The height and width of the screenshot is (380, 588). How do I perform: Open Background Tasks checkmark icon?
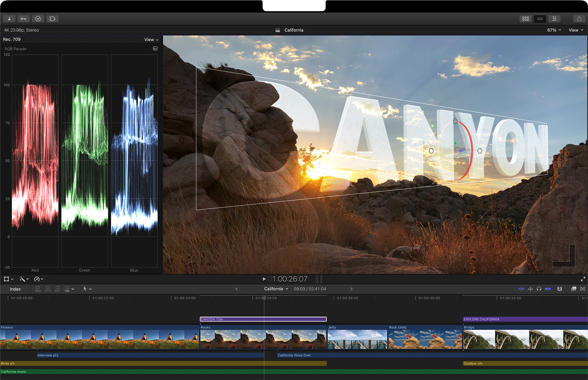[x=38, y=19]
